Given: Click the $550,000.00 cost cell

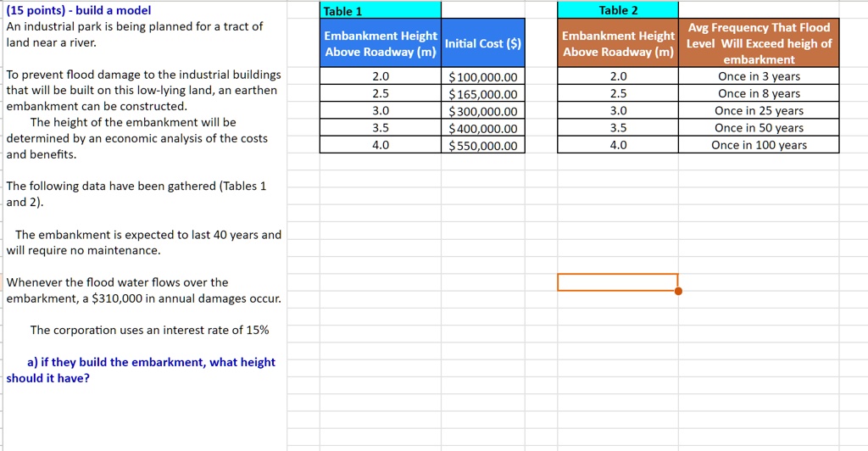Looking at the screenshot, I should coord(482,145).
